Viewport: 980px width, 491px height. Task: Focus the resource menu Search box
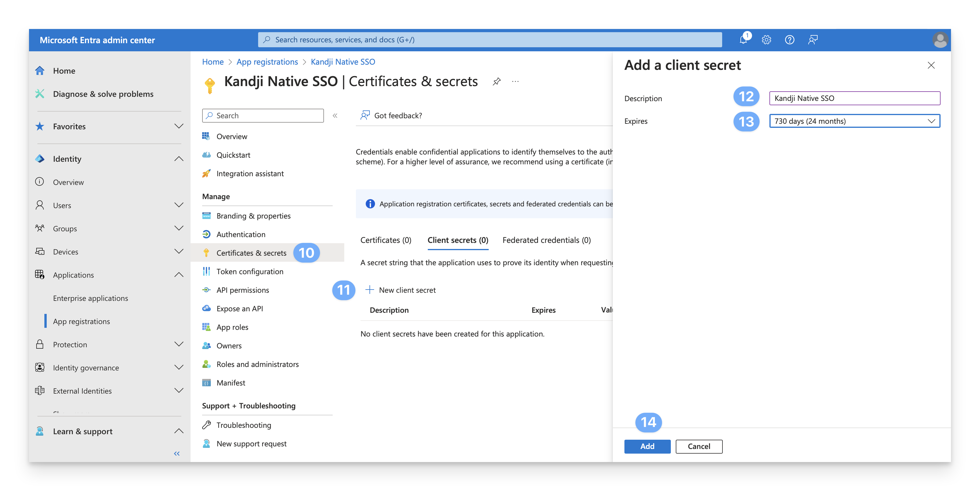pyautogui.click(x=263, y=116)
